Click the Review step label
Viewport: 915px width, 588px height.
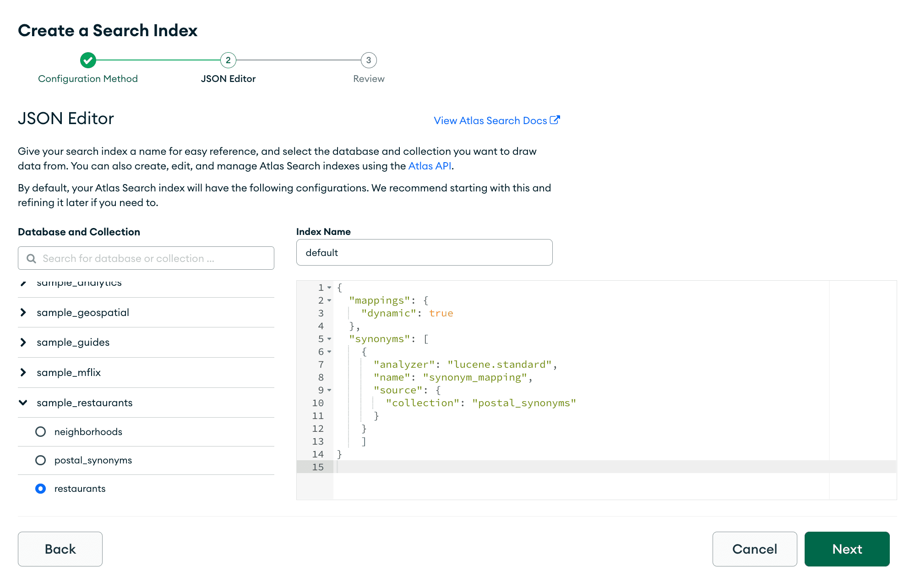click(369, 79)
